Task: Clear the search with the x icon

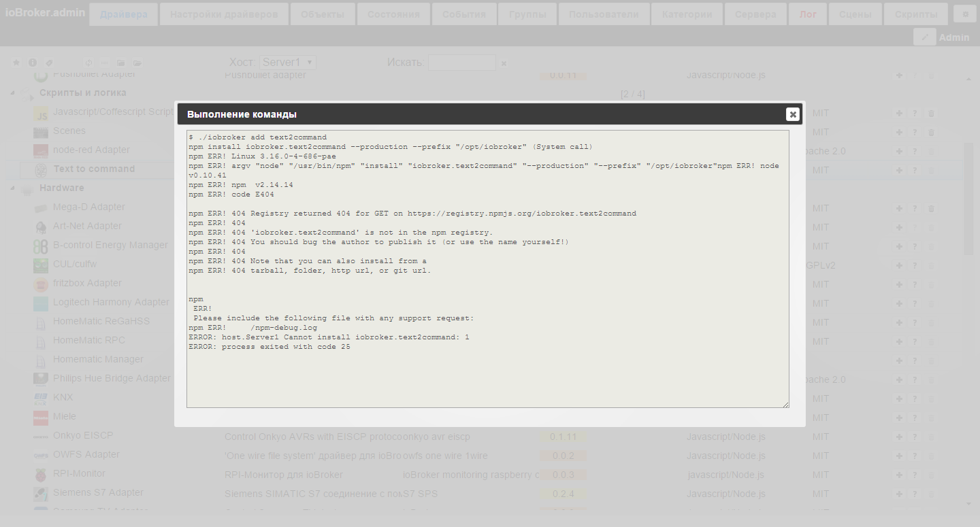Action: (x=504, y=63)
